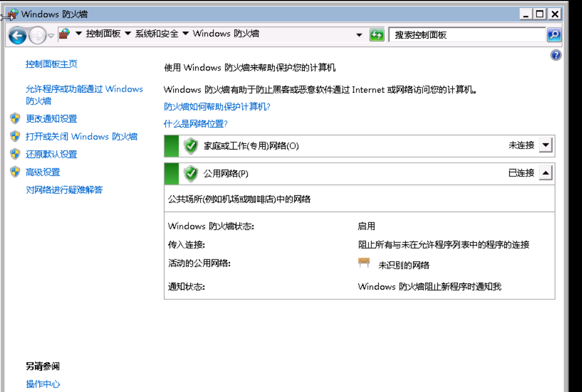The width and height of the screenshot is (582, 392).
Task: Select Windows 防火墙 breadcrumb item
Action: pyautogui.click(x=226, y=34)
